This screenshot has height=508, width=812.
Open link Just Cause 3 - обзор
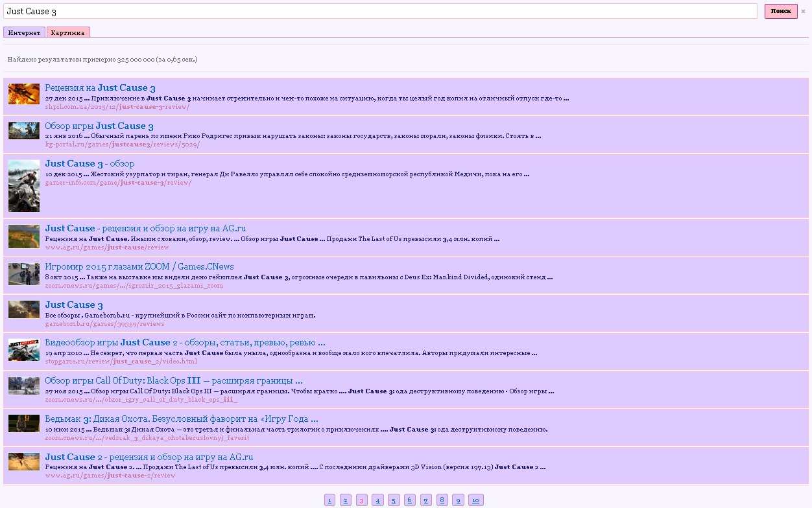(90, 164)
